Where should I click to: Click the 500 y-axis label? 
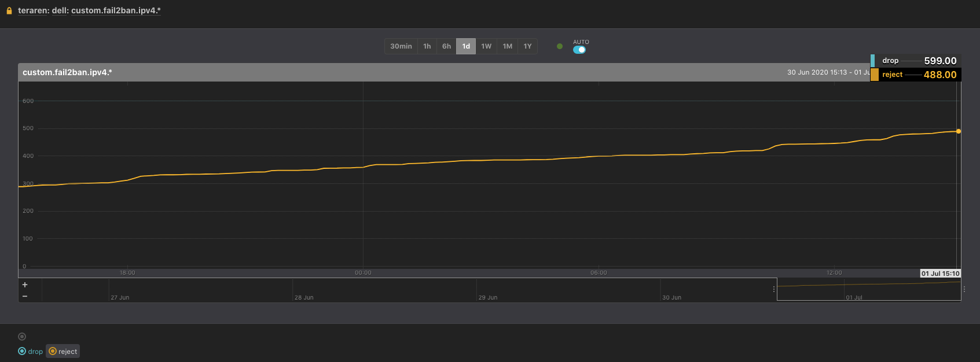[28, 128]
